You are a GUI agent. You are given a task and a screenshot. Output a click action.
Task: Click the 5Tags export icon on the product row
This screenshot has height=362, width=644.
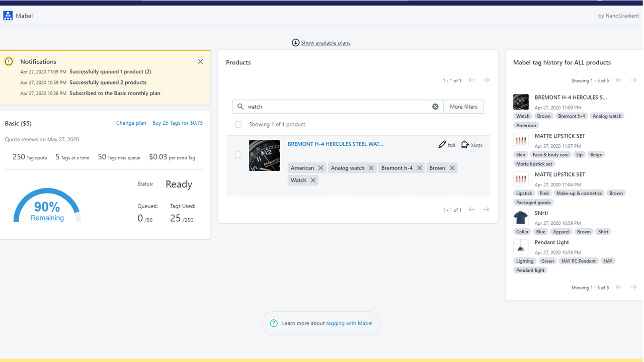click(465, 144)
